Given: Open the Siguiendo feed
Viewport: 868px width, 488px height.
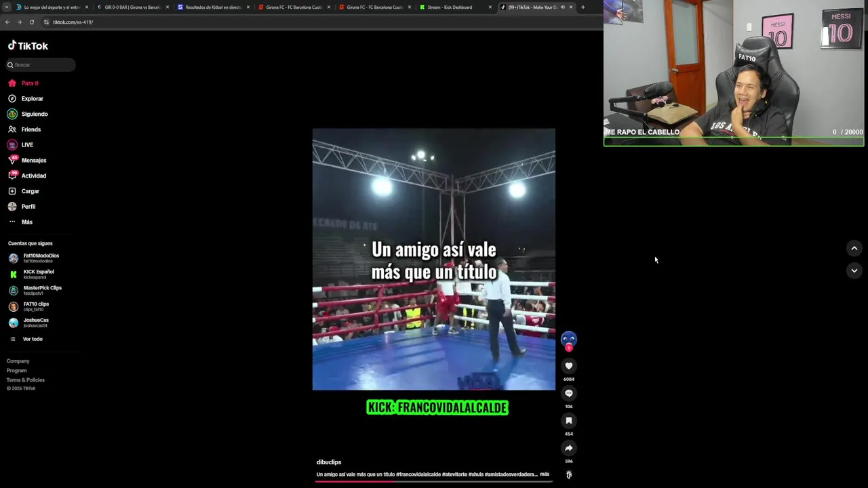Looking at the screenshot, I should pyautogui.click(x=35, y=114).
